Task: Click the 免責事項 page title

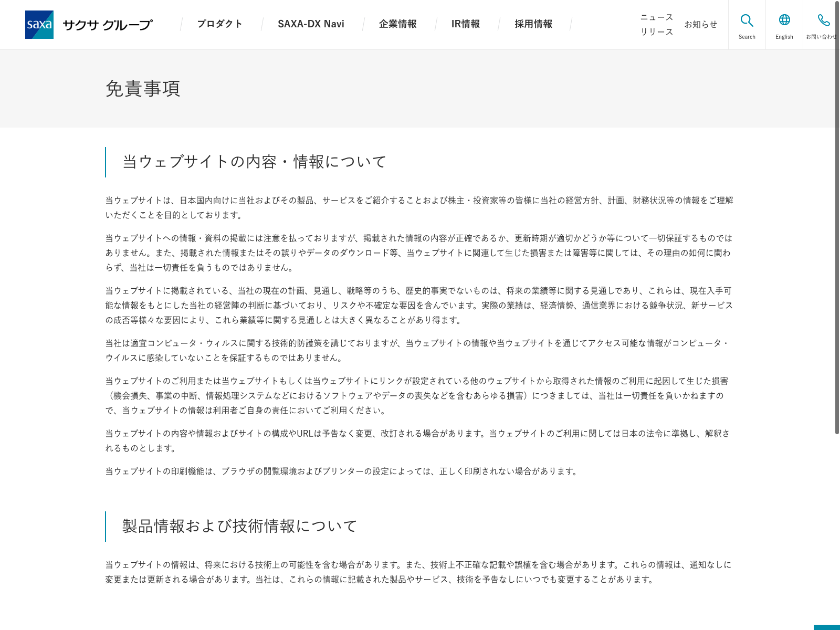Action: point(143,89)
